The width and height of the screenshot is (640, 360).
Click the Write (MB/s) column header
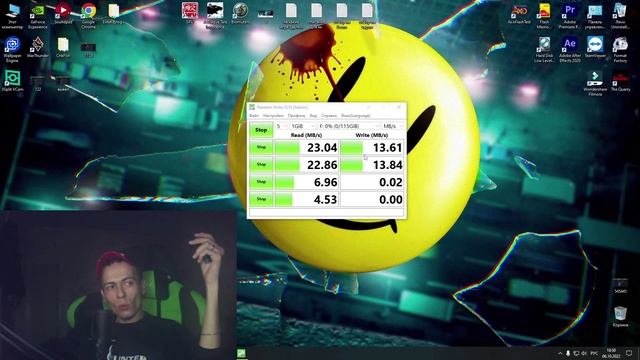(371, 135)
